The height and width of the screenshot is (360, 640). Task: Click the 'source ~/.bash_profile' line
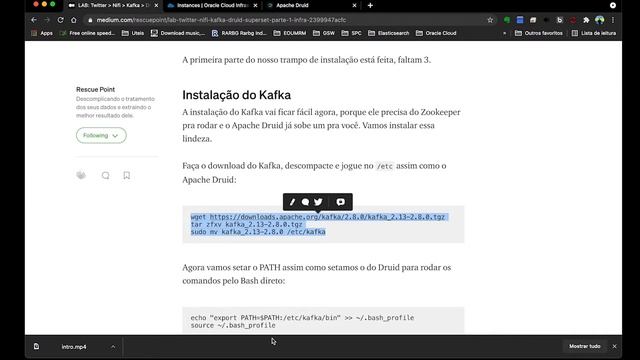(x=233, y=325)
